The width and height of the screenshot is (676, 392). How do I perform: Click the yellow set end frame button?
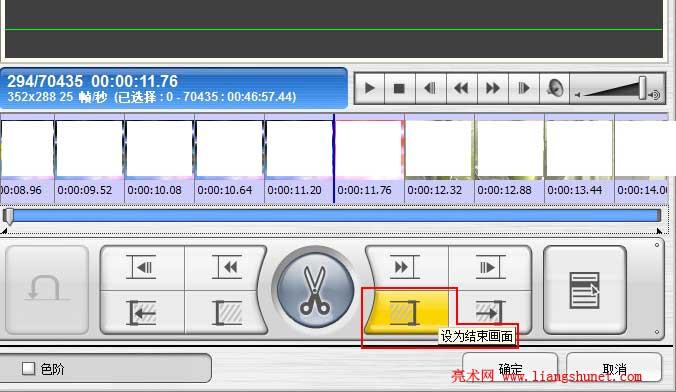click(x=406, y=313)
